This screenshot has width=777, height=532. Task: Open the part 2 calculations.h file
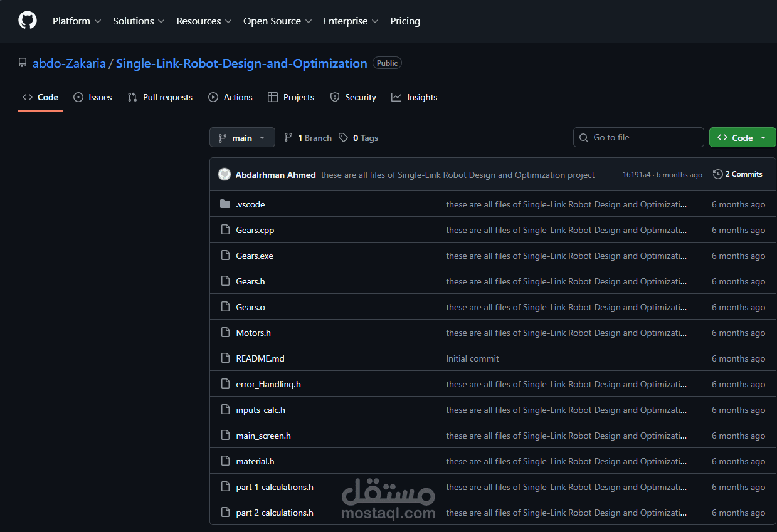(275, 513)
